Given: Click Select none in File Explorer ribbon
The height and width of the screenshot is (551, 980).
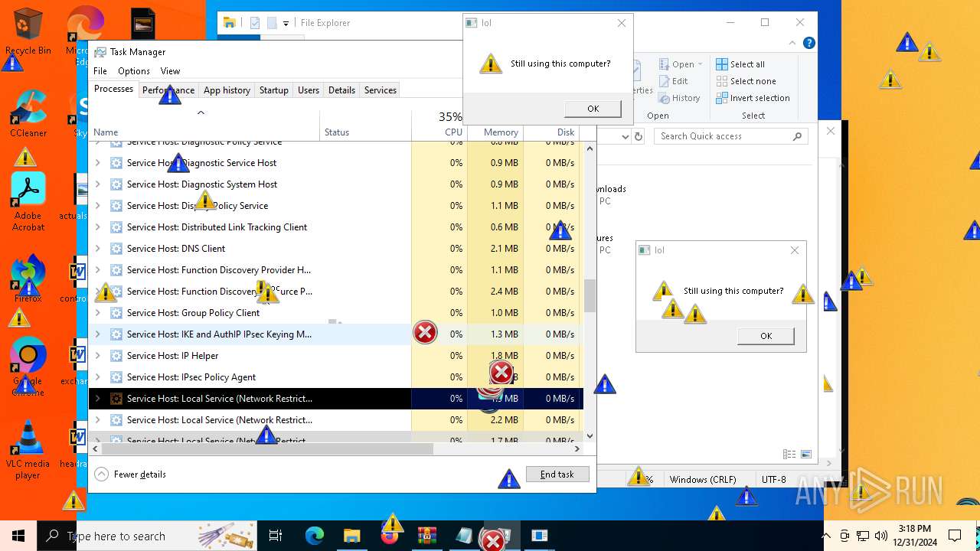Looking at the screenshot, I should coord(746,81).
